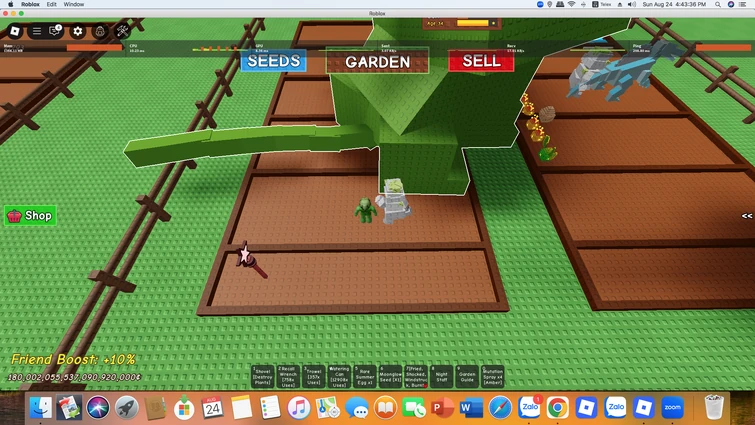Open Microsoft Word in the dock
Viewport: 755px width, 425px height.
[471, 408]
